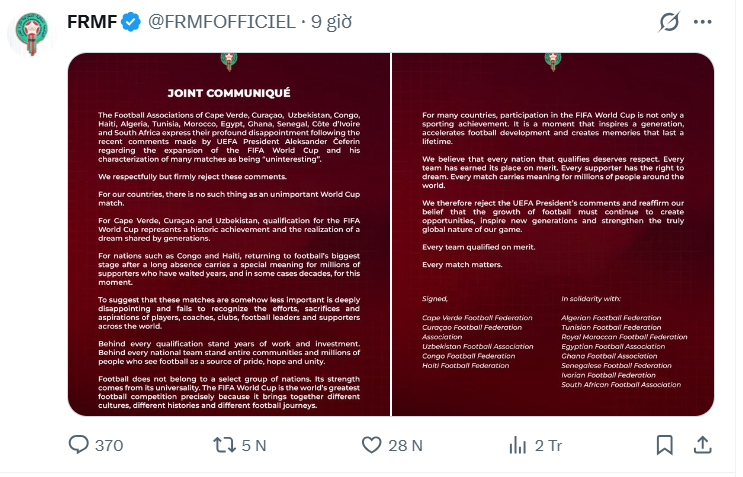Bookmark this FRMF post
This screenshot has width=743, height=477.
[664, 445]
